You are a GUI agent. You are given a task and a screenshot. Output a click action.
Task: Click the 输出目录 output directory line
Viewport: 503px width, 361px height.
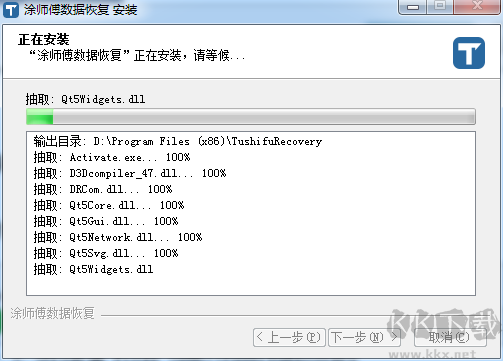(x=178, y=141)
